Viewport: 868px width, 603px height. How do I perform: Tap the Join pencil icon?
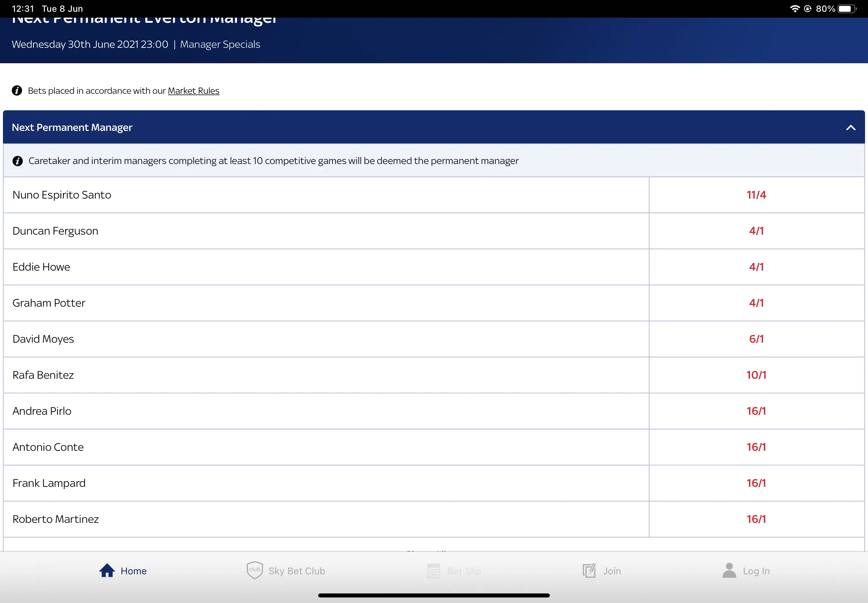(x=589, y=571)
